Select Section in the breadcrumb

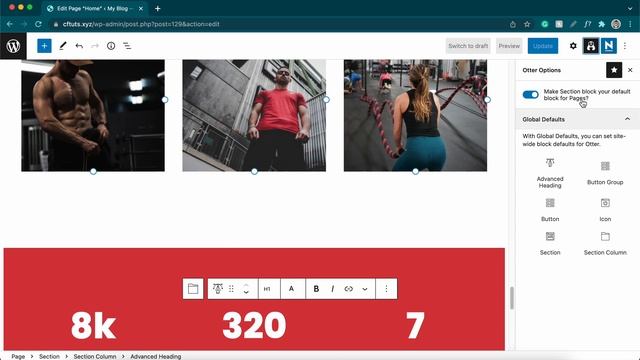(49, 356)
